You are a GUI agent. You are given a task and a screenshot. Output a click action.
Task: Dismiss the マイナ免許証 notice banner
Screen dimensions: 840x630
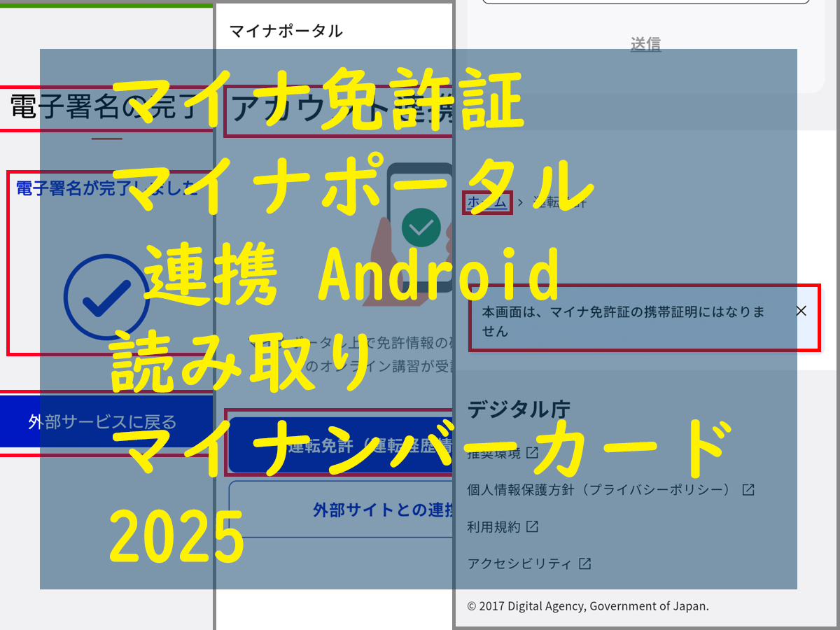coord(801,311)
